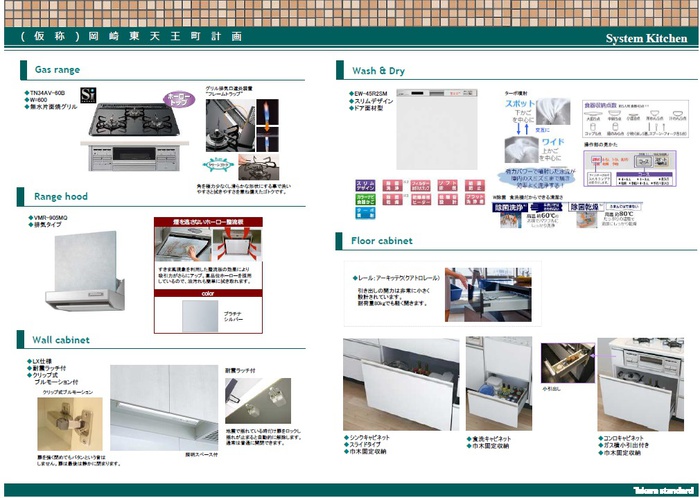Click the hand wiping the hood panel photo

pyautogui.click(x=183, y=244)
